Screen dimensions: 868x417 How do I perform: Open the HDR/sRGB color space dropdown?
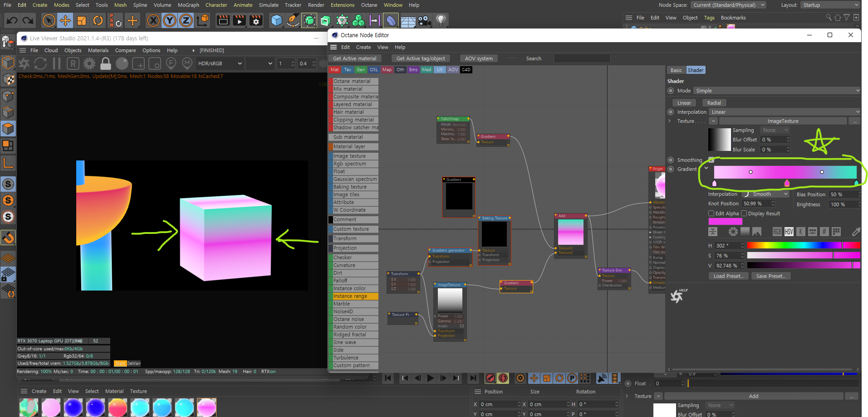pos(220,63)
